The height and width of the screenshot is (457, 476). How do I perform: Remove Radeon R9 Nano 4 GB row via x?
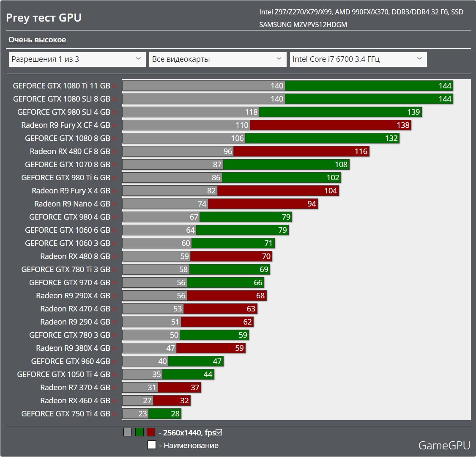pos(115,204)
